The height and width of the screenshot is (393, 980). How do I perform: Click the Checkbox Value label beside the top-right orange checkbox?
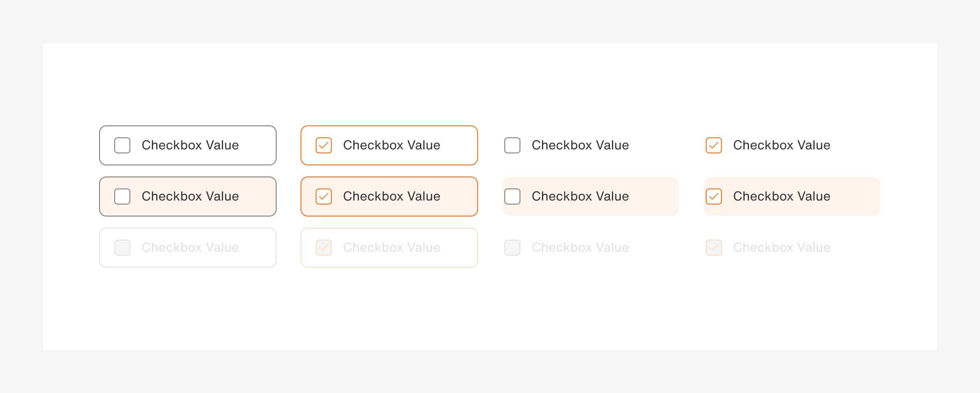pos(781,145)
